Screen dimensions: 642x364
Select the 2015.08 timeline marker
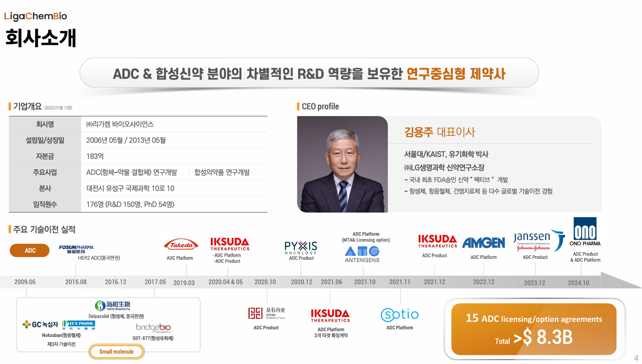76,282
